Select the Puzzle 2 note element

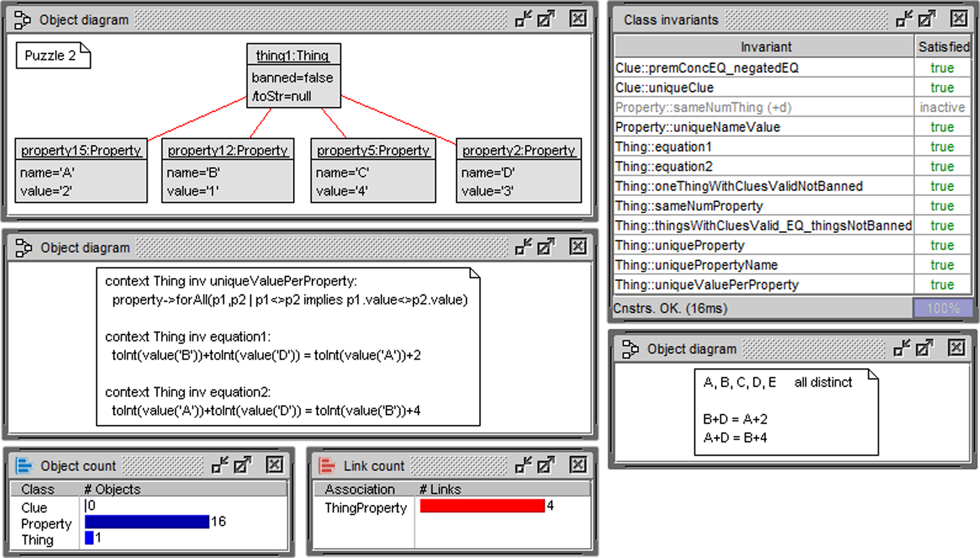coord(53,56)
